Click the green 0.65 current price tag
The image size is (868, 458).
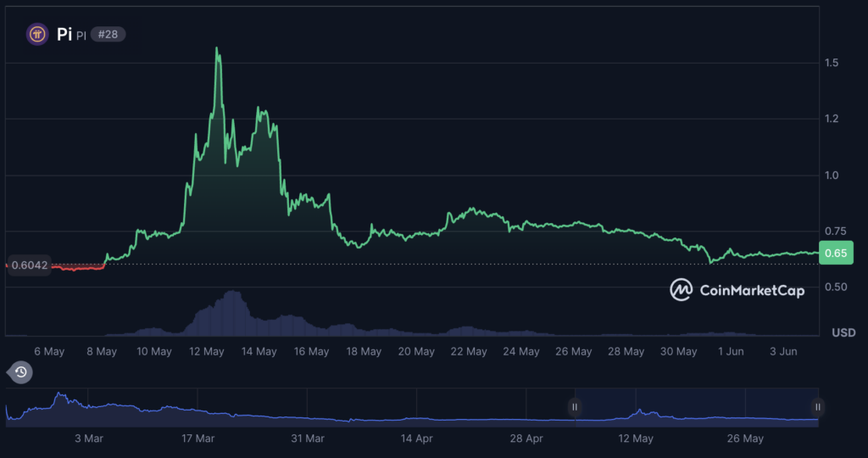(836, 253)
